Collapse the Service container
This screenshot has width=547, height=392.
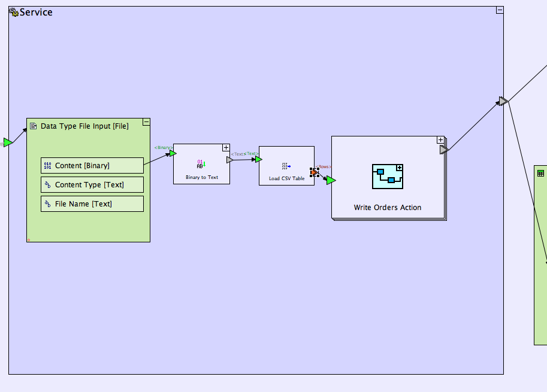click(x=499, y=10)
